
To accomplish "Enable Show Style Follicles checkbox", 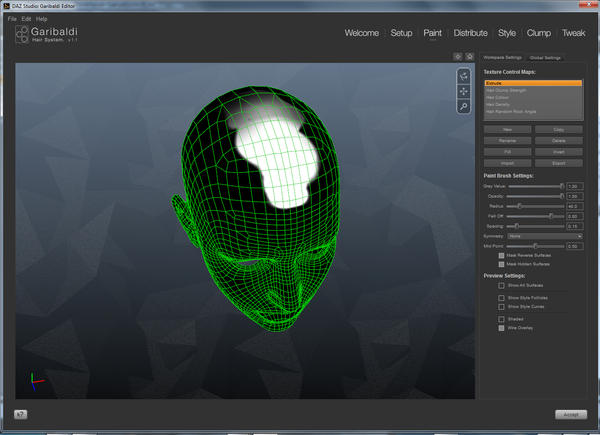I will 501,298.
